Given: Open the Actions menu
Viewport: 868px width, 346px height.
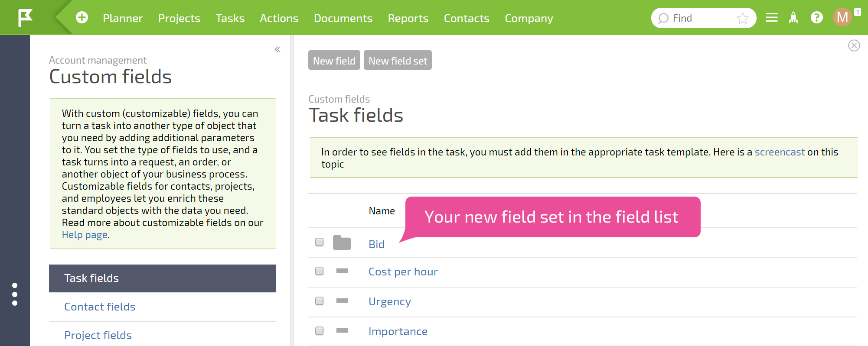Looking at the screenshot, I should click(279, 18).
